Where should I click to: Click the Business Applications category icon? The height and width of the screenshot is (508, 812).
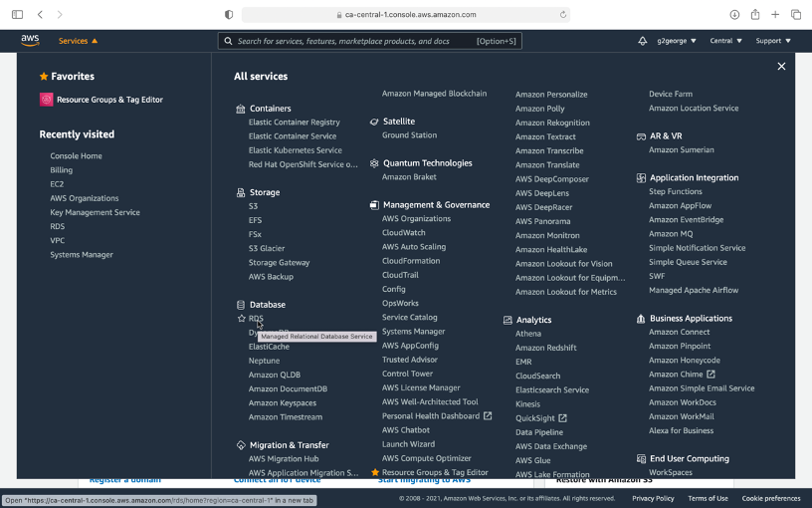[641, 319]
